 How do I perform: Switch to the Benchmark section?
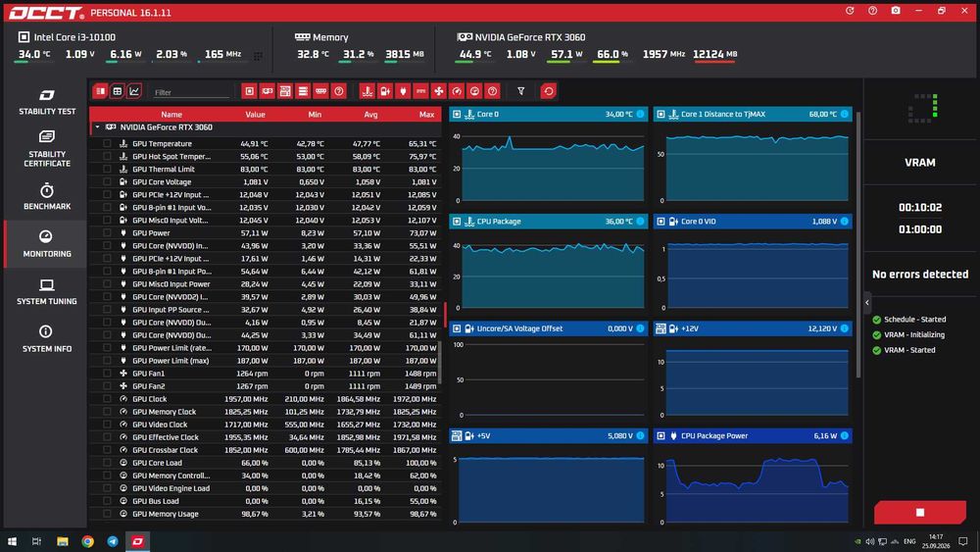(47, 196)
